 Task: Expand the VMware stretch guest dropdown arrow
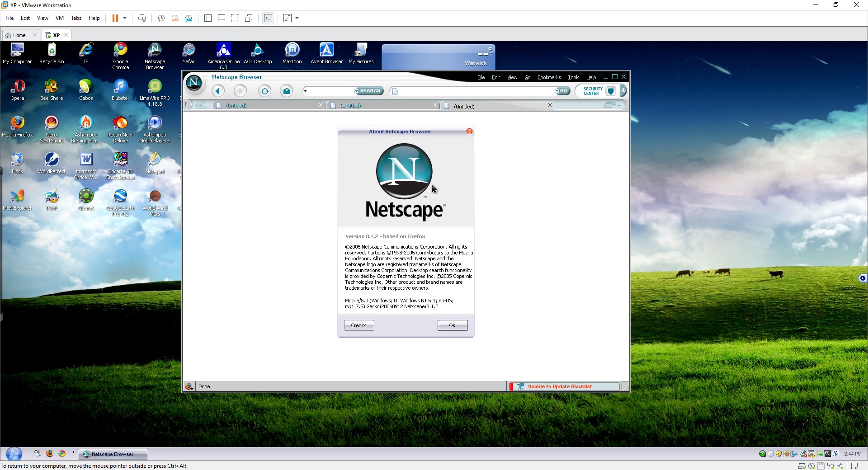(x=297, y=18)
